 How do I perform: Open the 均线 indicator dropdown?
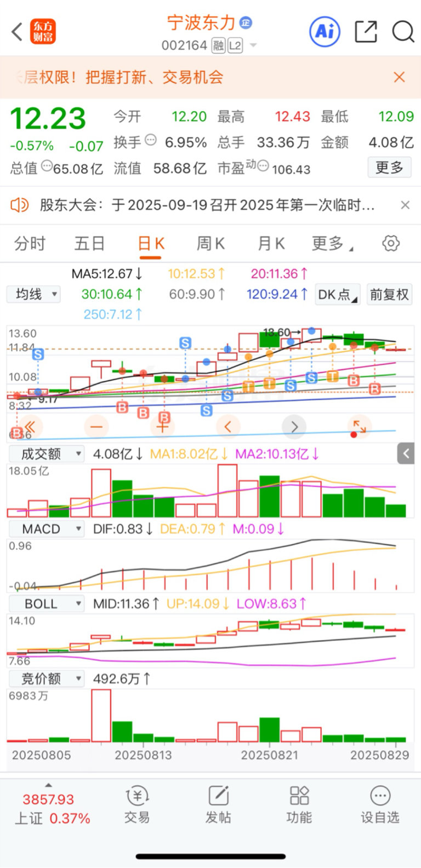[x=33, y=295]
